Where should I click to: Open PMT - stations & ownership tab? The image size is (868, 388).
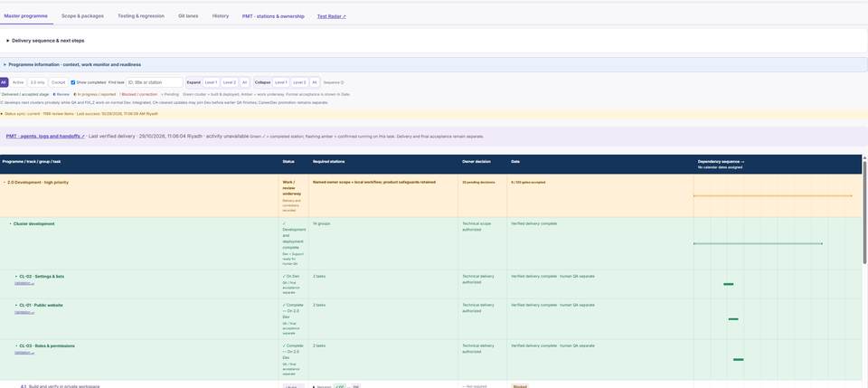tap(273, 16)
